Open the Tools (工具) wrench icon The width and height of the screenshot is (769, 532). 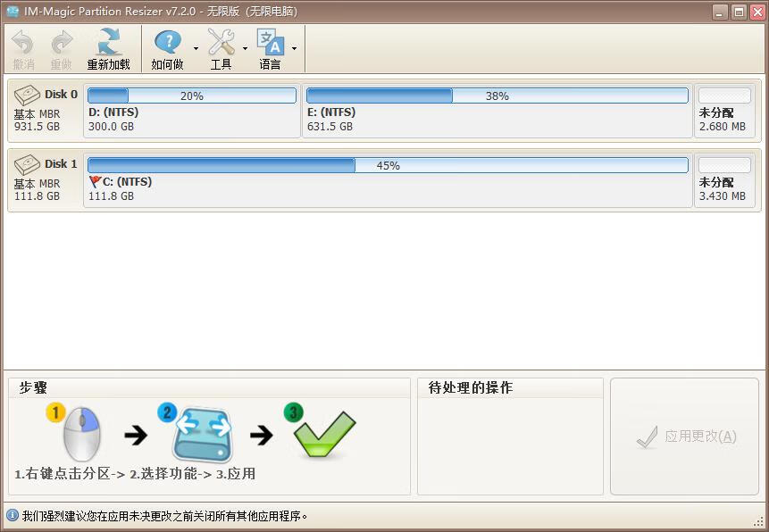click(221, 42)
